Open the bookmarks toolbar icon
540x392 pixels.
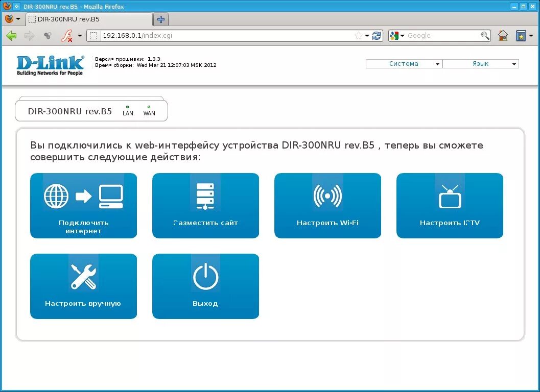[x=521, y=35]
